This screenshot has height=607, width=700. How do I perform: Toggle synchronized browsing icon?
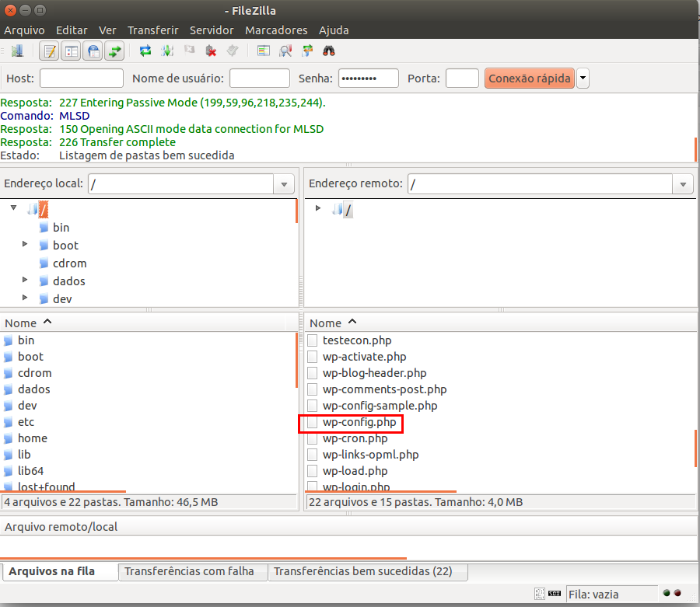[306, 51]
